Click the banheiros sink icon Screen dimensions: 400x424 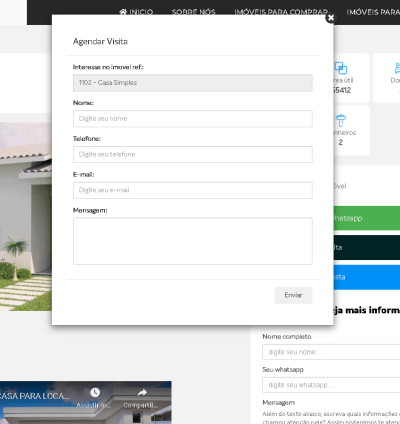[341, 120]
